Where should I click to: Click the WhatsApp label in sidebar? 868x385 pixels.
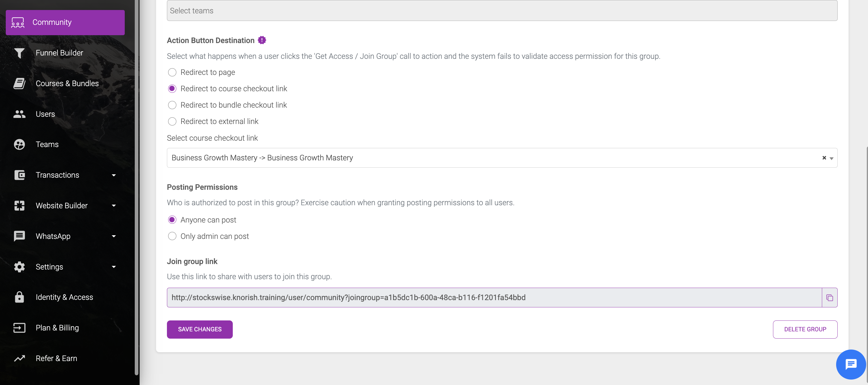(x=53, y=236)
